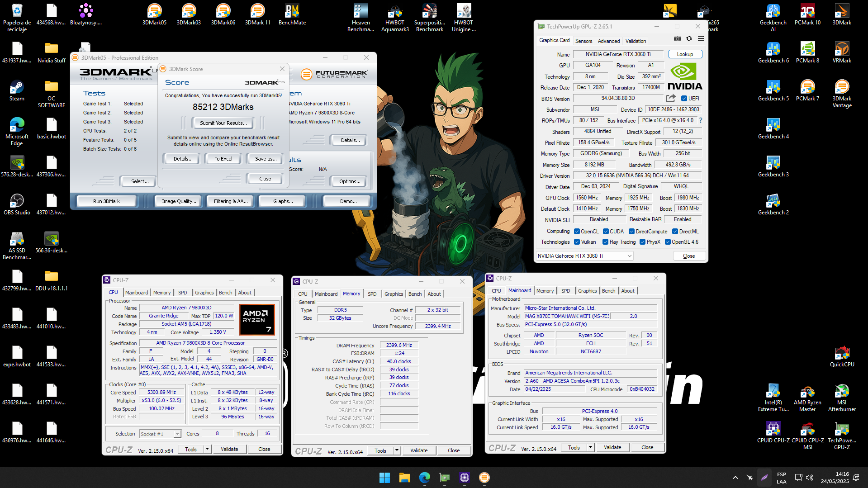Open HWBOT Aquamark3 shortcut
This screenshot has width=868, height=488.
coord(395,18)
